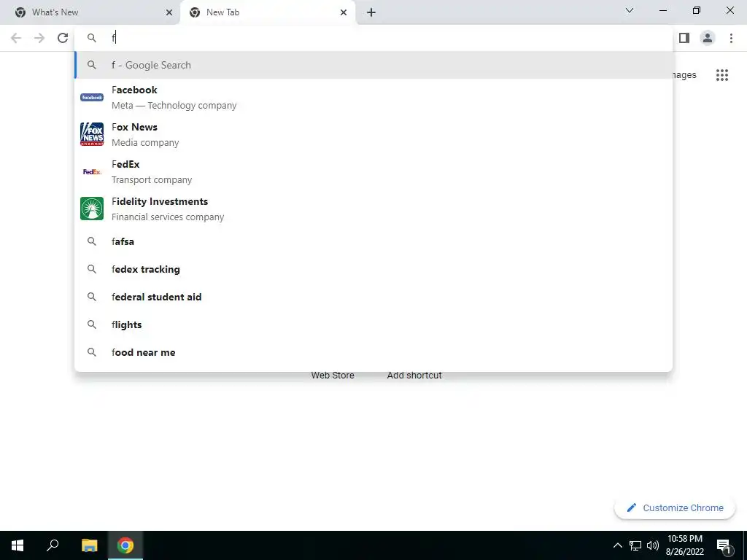Open File Explorer from the taskbar

click(x=89, y=545)
